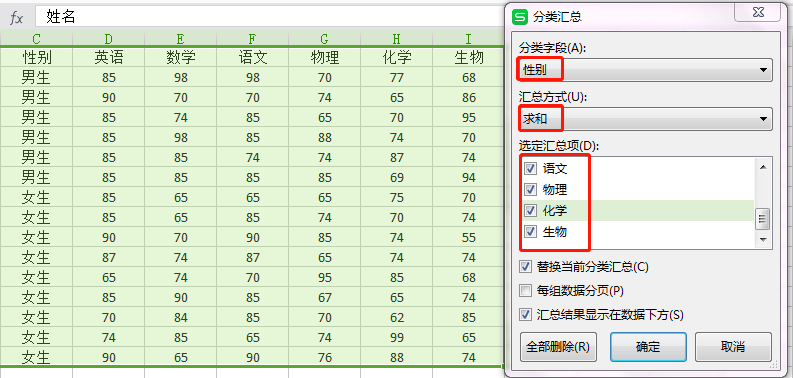This screenshot has height=378, width=793.
Task: Select column D header
Action: (108, 38)
